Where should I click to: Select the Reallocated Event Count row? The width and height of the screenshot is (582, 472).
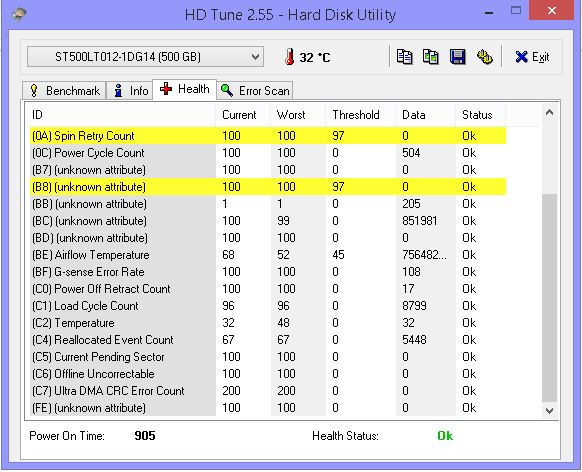coord(268,340)
